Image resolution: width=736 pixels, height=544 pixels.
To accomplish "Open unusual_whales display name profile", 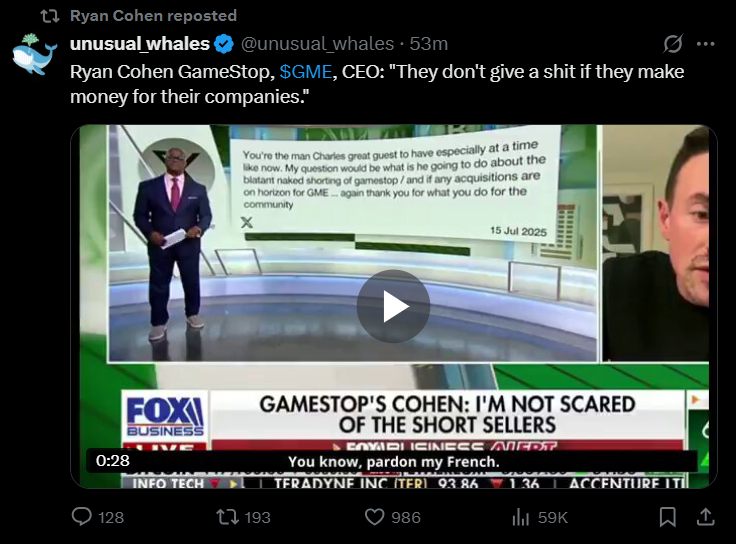I will [139, 44].
